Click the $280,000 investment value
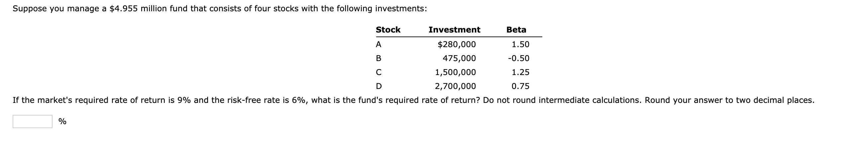 click(457, 44)
